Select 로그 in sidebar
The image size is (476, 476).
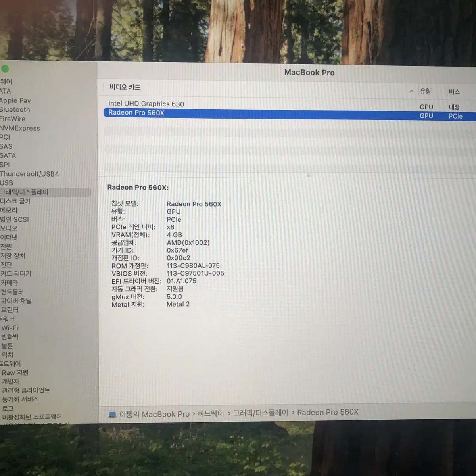[x=8, y=408]
